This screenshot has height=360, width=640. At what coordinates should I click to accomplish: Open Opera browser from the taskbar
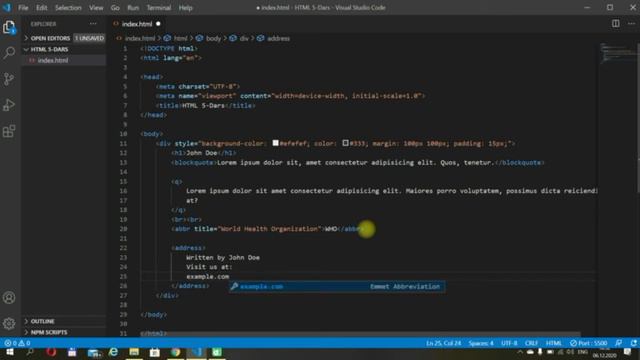[51, 352]
